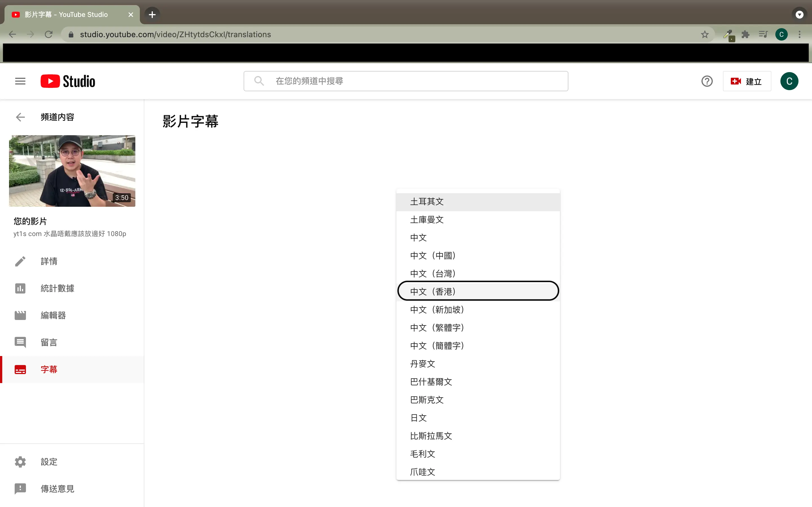Open the 設定 gear settings
The height and width of the screenshot is (507, 812).
tap(20, 462)
